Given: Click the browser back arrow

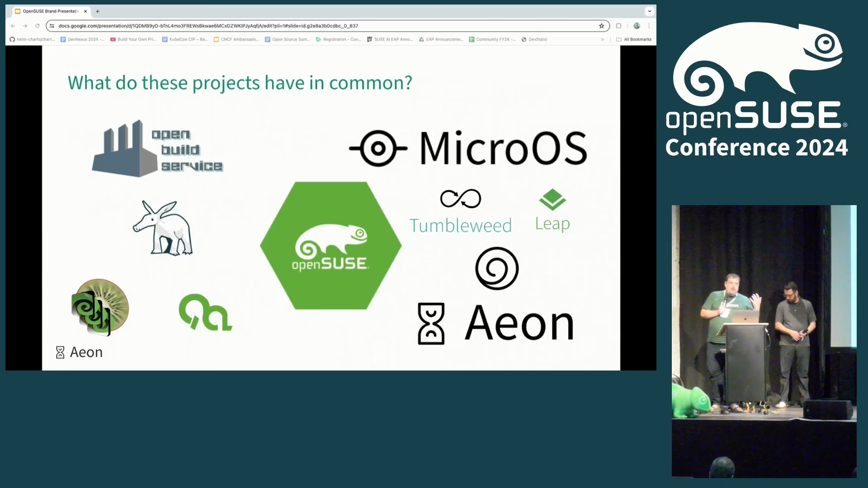Looking at the screenshot, I should (x=13, y=26).
